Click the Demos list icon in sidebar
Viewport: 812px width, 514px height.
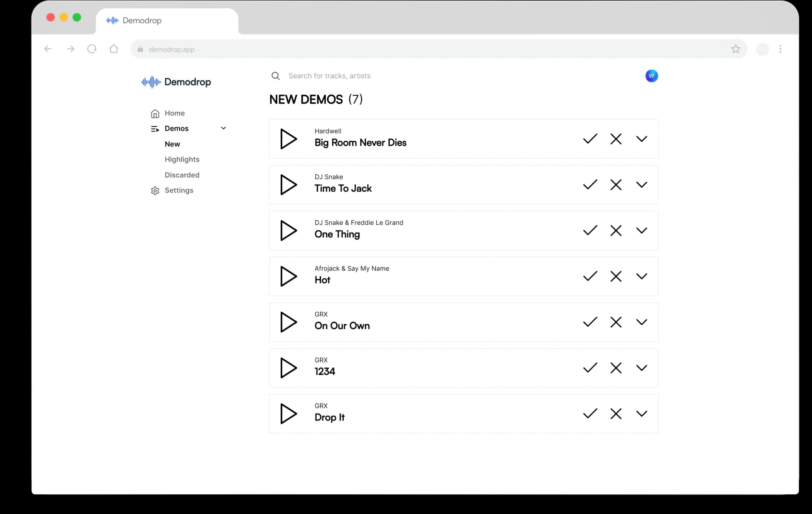(155, 128)
